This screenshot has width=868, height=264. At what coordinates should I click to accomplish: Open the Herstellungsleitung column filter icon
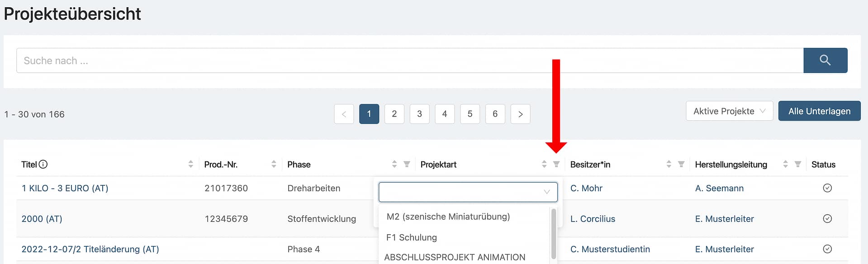pos(798,164)
